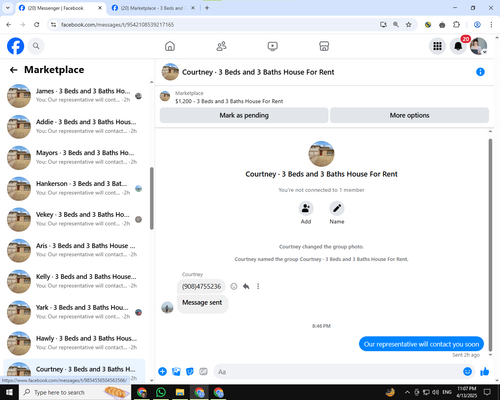The image size is (500, 400).
Task: Click the Add member icon
Action: click(x=306, y=208)
